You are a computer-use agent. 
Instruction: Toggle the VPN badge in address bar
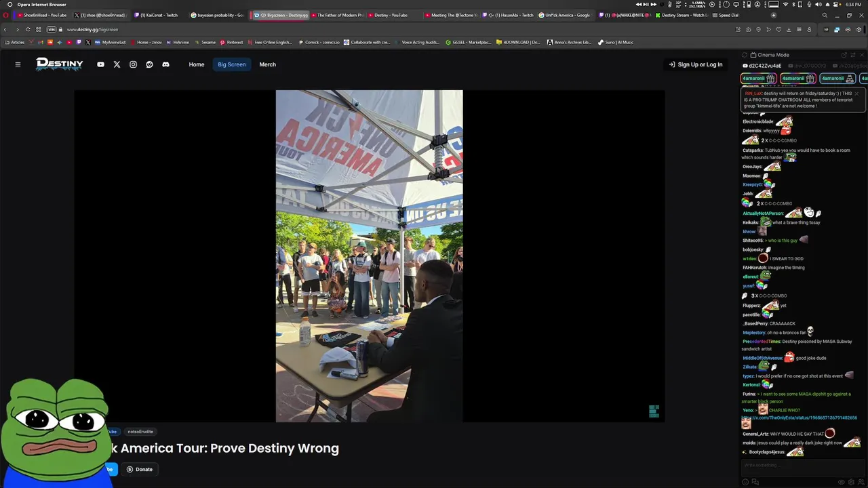click(51, 30)
